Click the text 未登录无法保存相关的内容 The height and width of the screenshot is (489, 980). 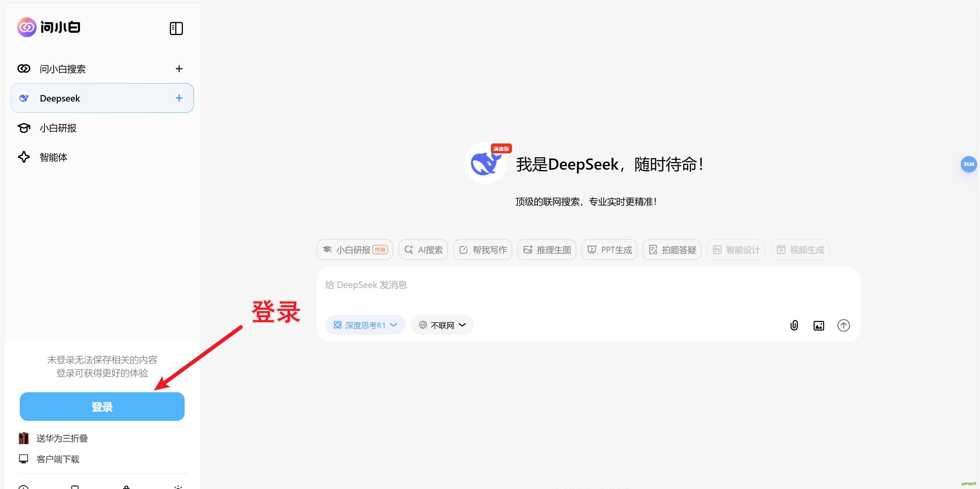coord(102,360)
